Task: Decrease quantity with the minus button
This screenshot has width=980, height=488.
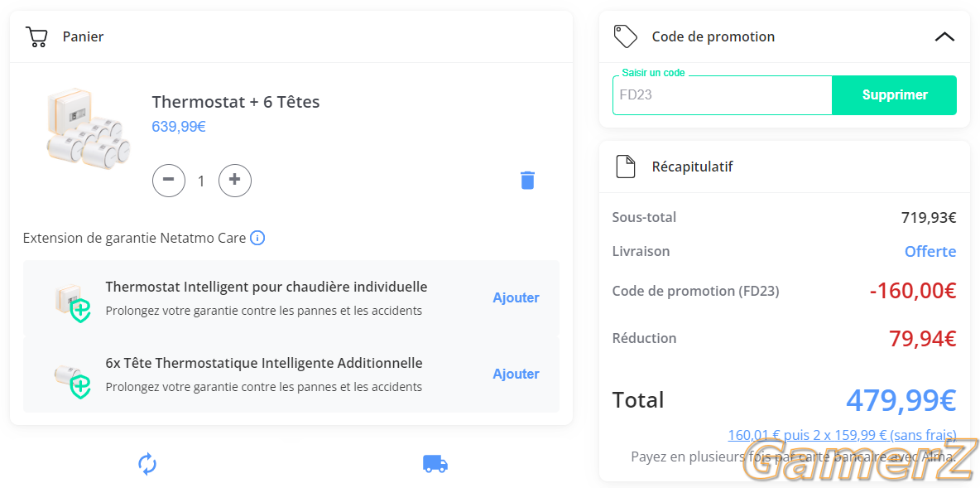Action: click(169, 180)
